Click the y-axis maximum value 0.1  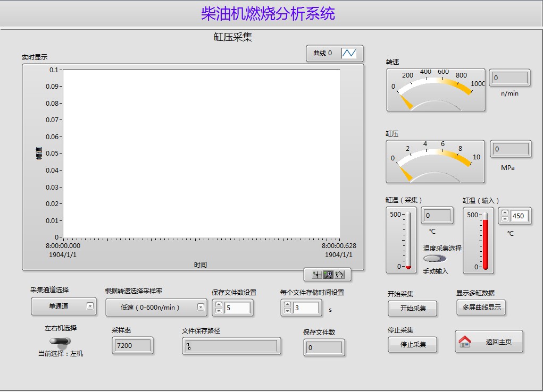[54, 70]
